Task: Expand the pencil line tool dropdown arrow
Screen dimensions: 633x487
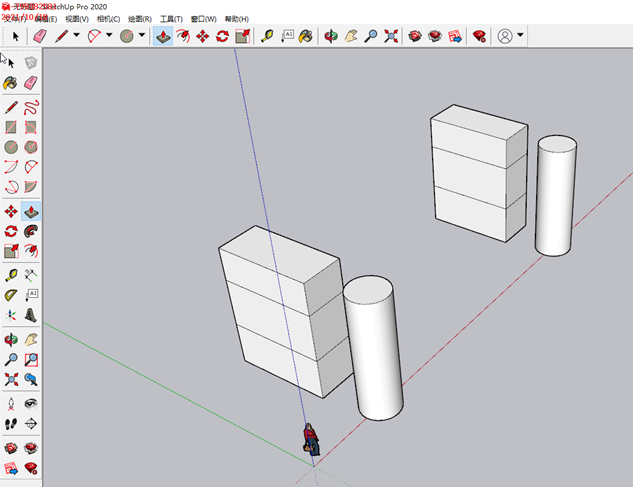Action: [76, 36]
